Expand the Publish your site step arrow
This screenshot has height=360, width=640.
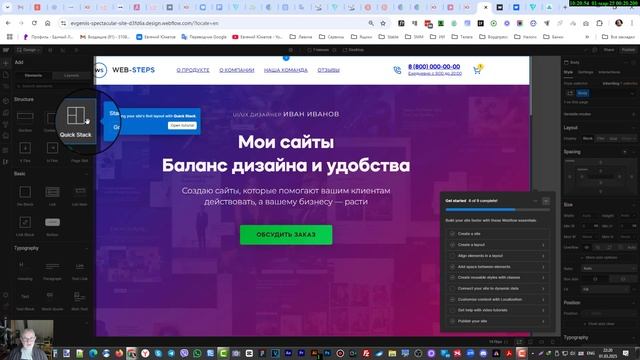[x=543, y=321]
